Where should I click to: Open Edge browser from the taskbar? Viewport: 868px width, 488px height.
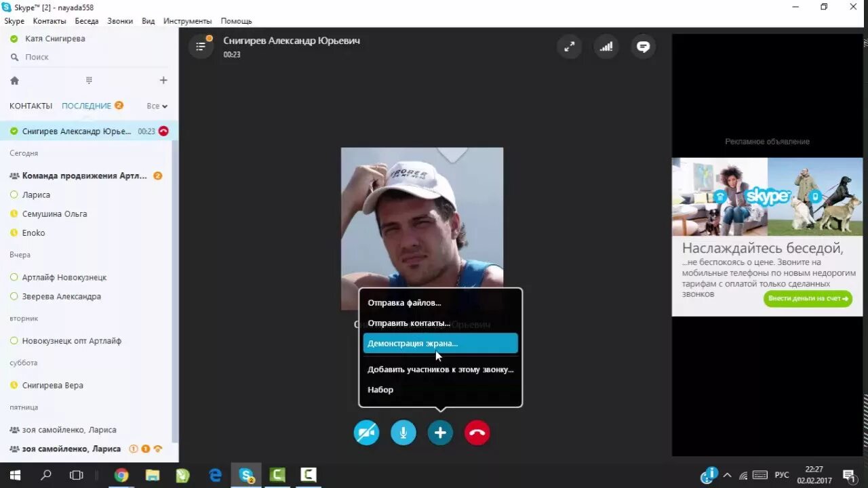click(216, 475)
